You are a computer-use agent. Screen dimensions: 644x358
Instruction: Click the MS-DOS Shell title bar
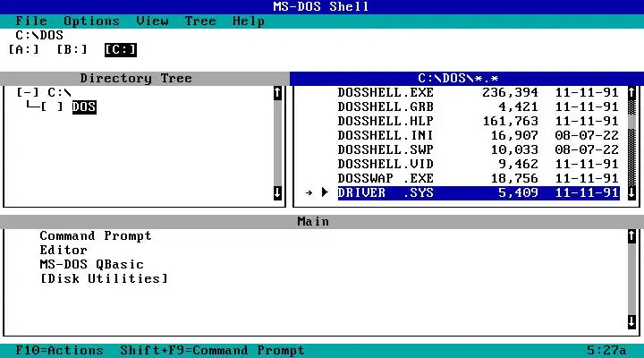pos(322,7)
